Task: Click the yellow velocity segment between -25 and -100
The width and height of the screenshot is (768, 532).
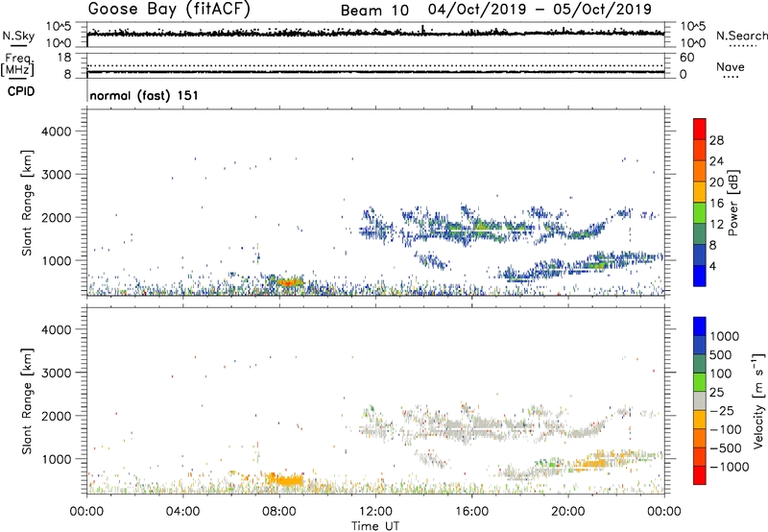Action: pyautogui.click(x=700, y=420)
